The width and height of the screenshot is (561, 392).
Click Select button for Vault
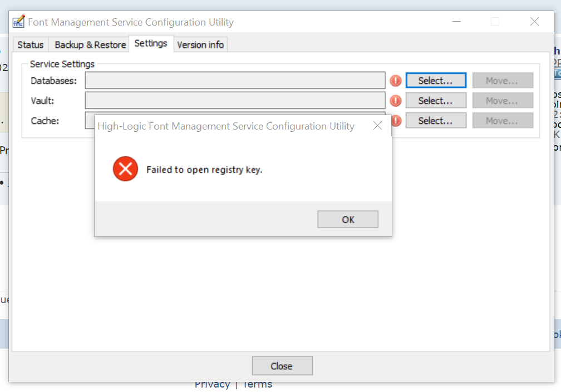tap(436, 101)
